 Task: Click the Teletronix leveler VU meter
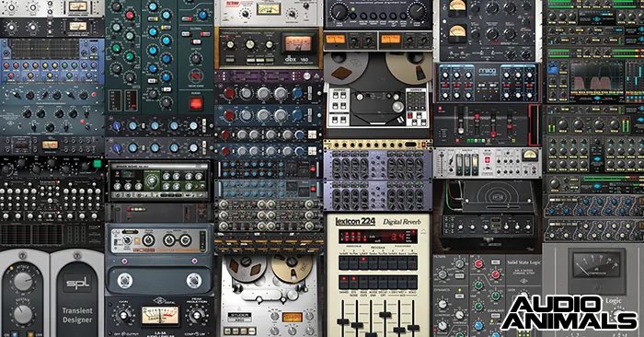(269, 9)
